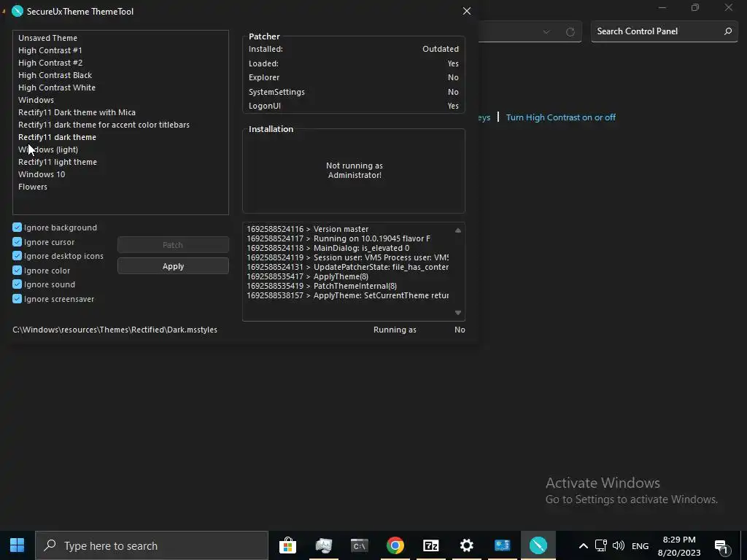Expand the Control Panel address dropdown
This screenshot has width=747, height=560.
click(546, 32)
